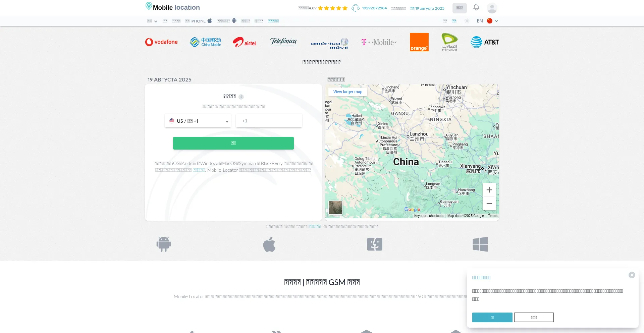The height and width of the screenshot is (333, 644).
Task: Click the AT&T carrier logo
Action: (485, 42)
